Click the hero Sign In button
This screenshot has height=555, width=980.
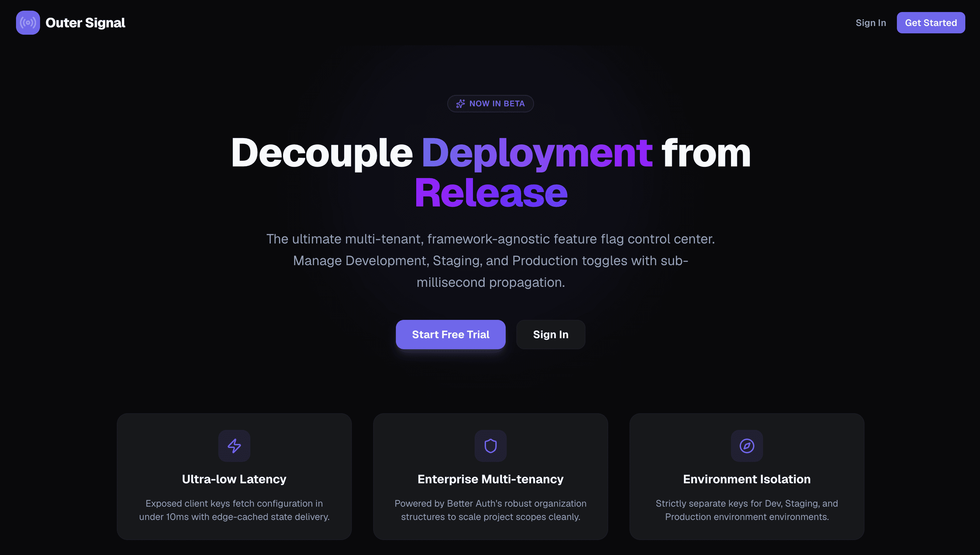[550, 334]
